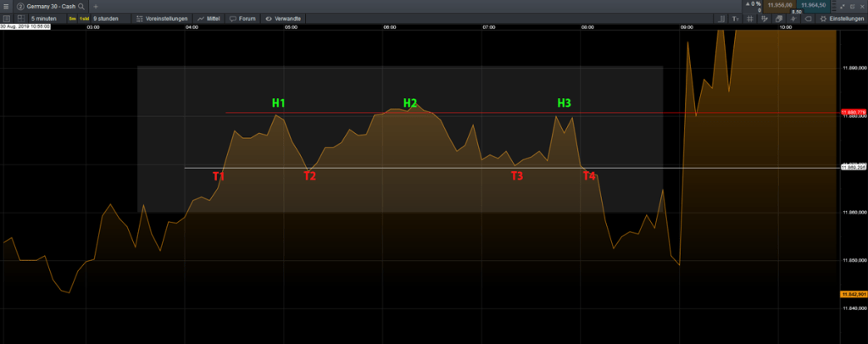Click the red 11.880 price line label
This screenshot has width=868, height=344.
(853, 112)
